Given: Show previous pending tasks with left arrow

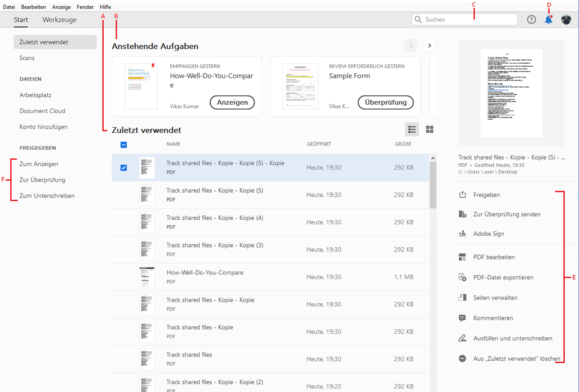Looking at the screenshot, I should click(411, 45).
